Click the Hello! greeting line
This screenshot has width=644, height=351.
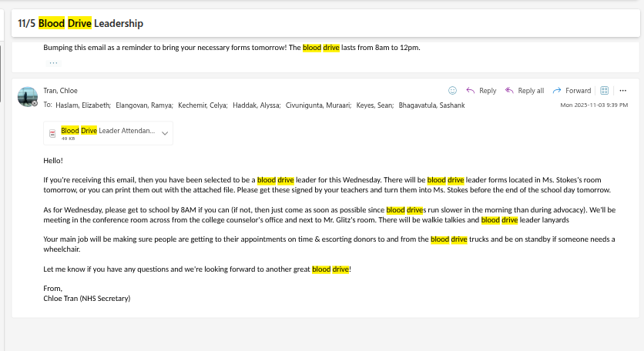click(x=53, y=161)
